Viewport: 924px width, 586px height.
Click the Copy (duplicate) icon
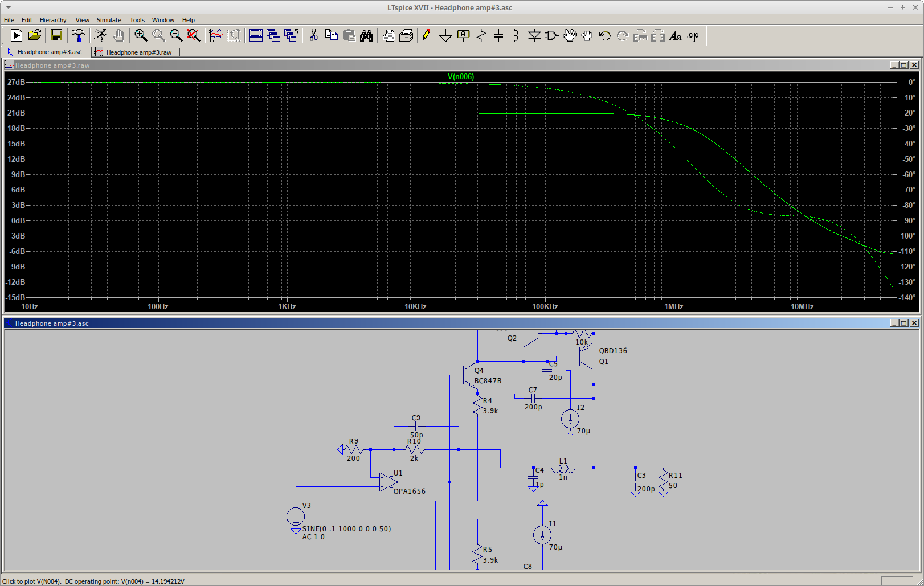331,35
